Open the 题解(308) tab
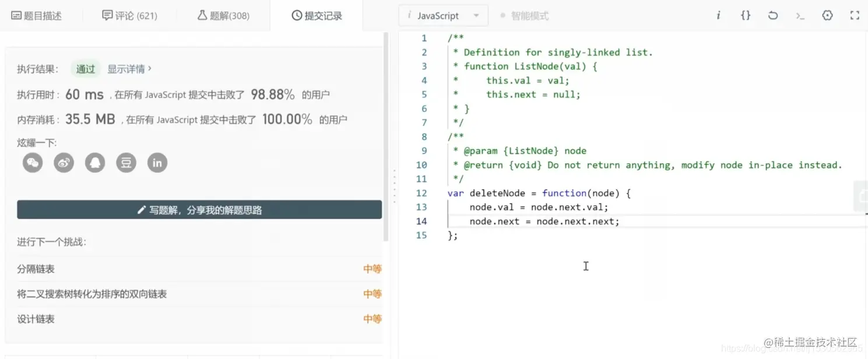 [x=223, y=16]
